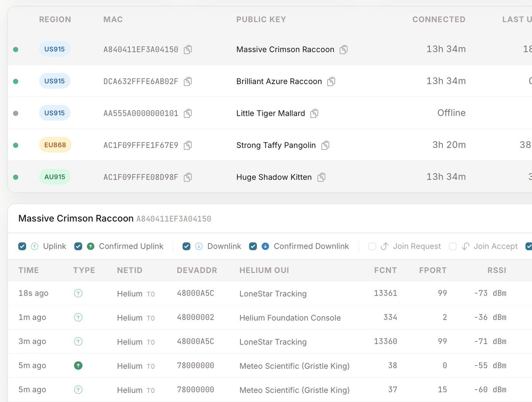
Task: Click the US915 badge for Little Tiger Mallard
Action: tap(55, 113)
